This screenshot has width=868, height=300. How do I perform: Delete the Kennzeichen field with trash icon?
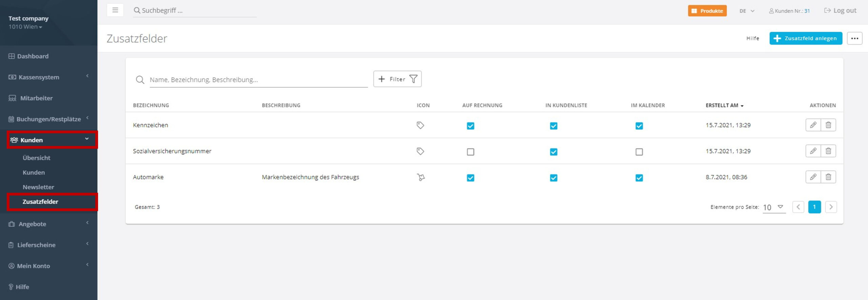(x=828, y=125)
